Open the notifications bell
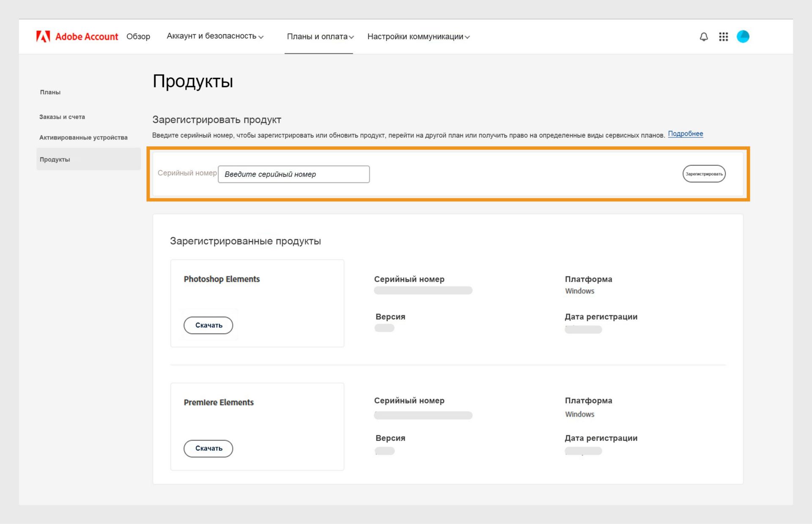 pyautogui.click(x=704, y=37)
